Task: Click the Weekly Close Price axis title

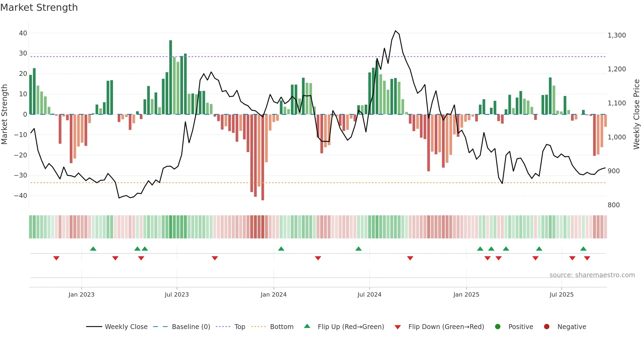Action: click(x=636, y=114)
